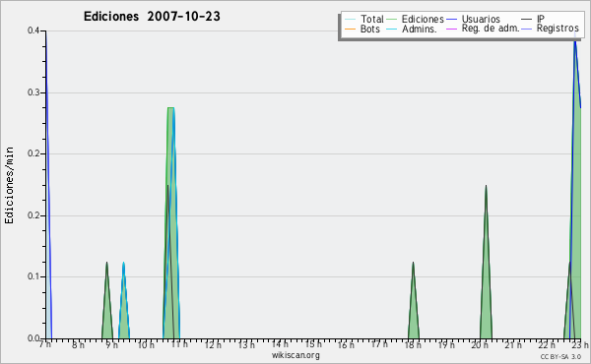
Task: Click the 13 h x-axis label
Action: [x=246, y=344]
